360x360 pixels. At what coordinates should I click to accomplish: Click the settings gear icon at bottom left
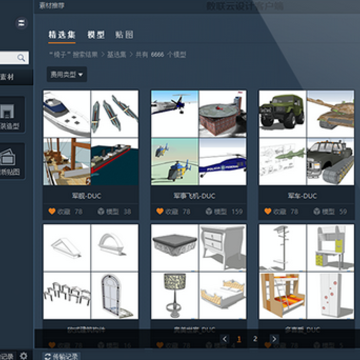point(23,356)
